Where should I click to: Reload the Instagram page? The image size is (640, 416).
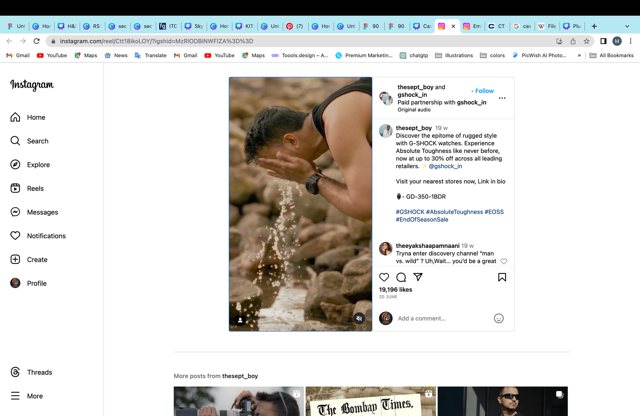36,41
